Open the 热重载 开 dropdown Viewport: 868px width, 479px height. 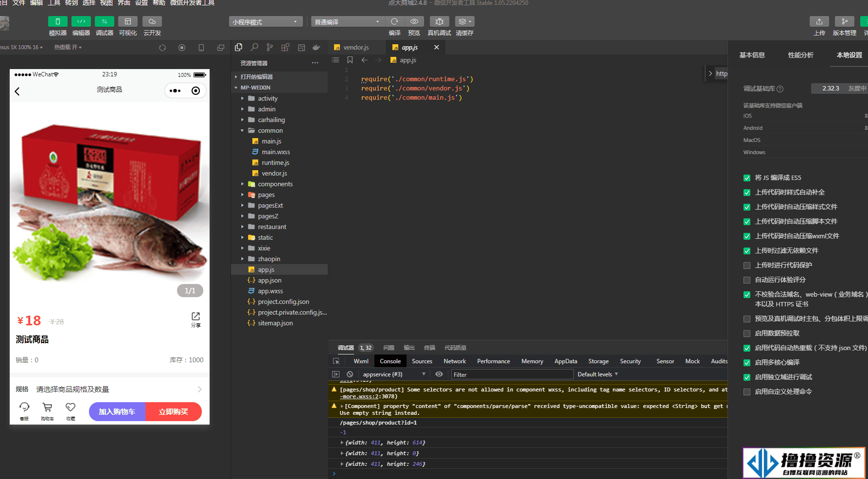click(68, 47)
